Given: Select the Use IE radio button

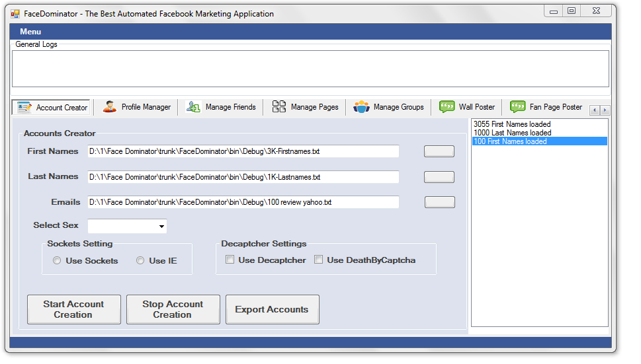Looking at the screenshot, I should 140,260.
